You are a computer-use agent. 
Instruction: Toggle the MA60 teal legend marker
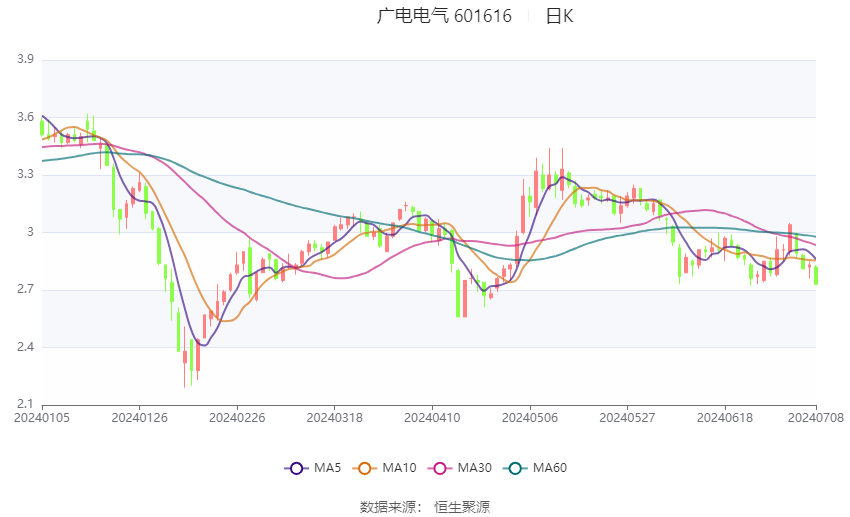coord(515,468)
